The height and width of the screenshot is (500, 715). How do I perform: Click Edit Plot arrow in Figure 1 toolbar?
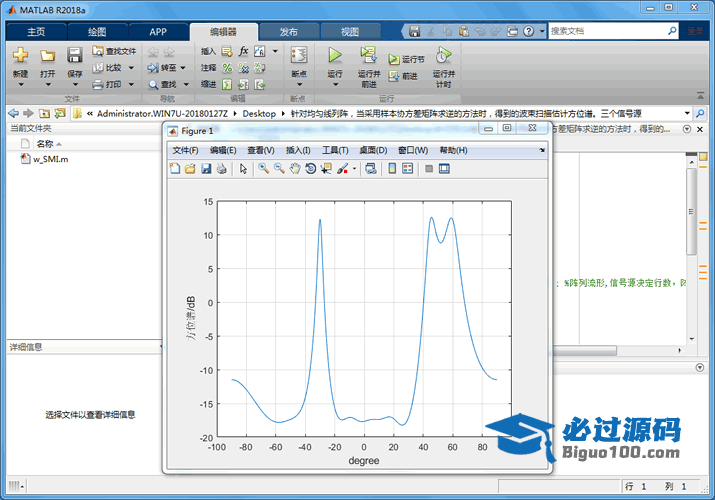click(243, 169)
